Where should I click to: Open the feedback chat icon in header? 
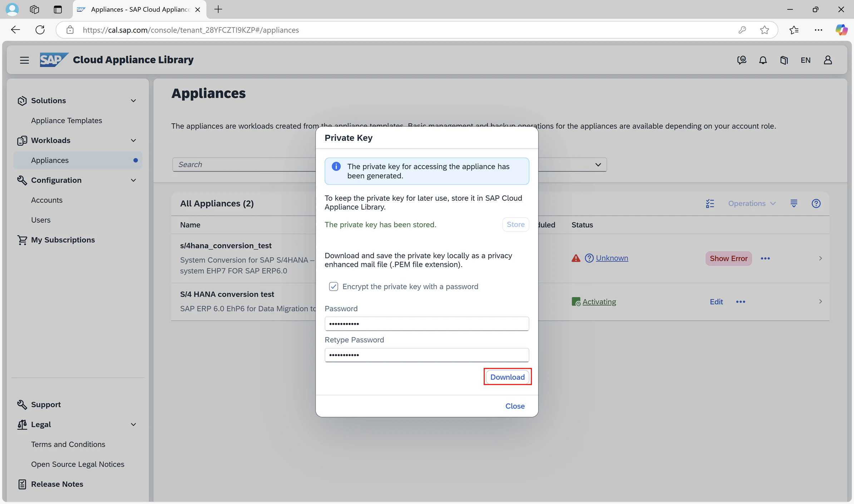pos(742,60)
